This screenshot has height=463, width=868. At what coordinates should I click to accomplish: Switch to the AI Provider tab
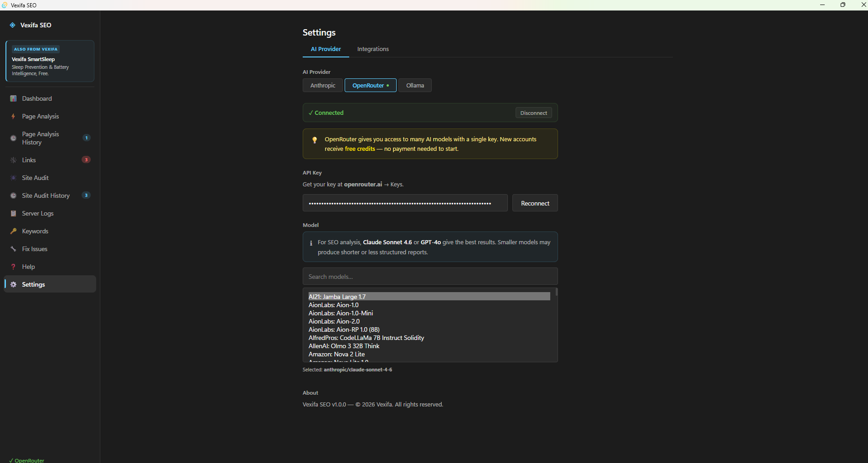326,49
